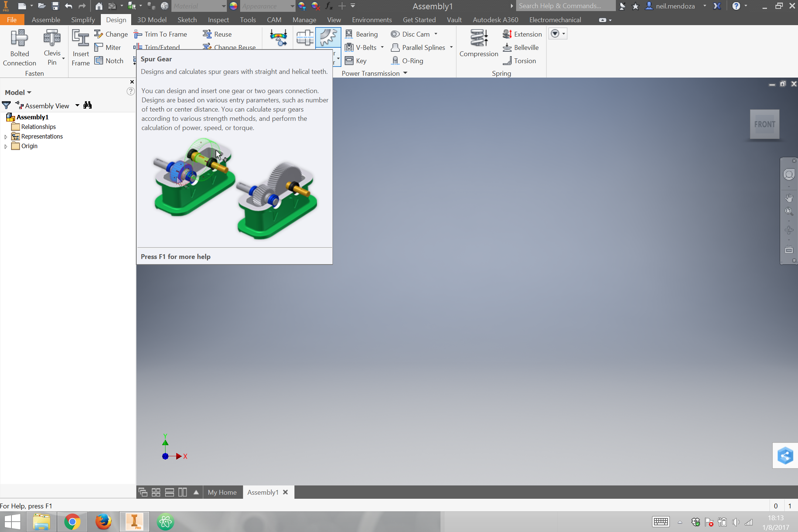Image resolution: width=798 pixels, height=532 pixels.
Task: Click the appearance color wheel icon
Action: 233,6
